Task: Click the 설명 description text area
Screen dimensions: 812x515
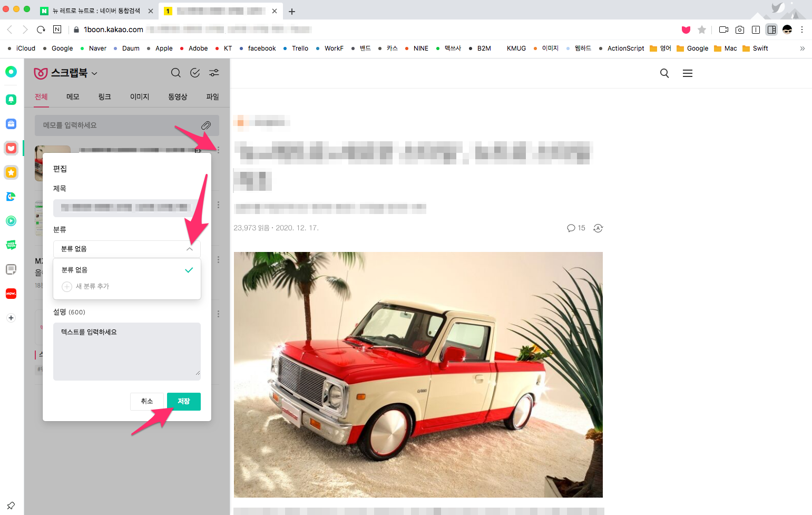Action: click(127, 351)
